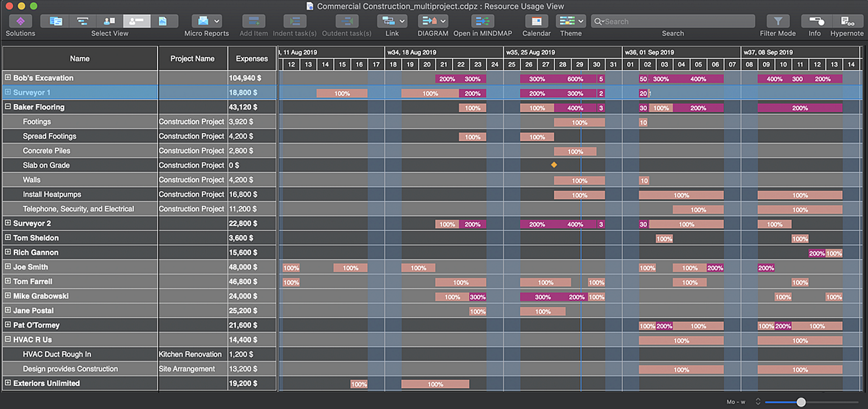The width and height of the screenshot is (868, 409).
Task: Toggle the highlighted Resource Usage view button
Action: point(137,22)
